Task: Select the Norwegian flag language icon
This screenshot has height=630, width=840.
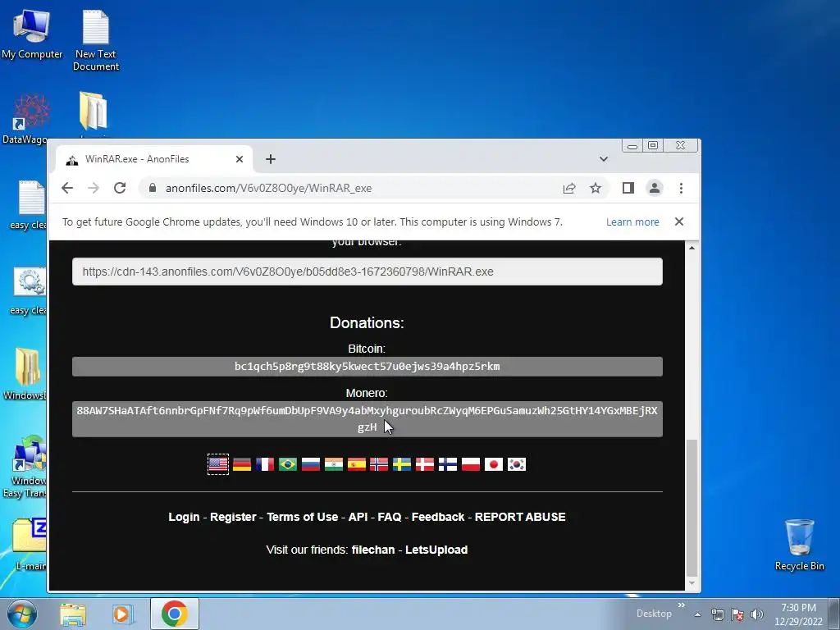Action: (379, 464)
